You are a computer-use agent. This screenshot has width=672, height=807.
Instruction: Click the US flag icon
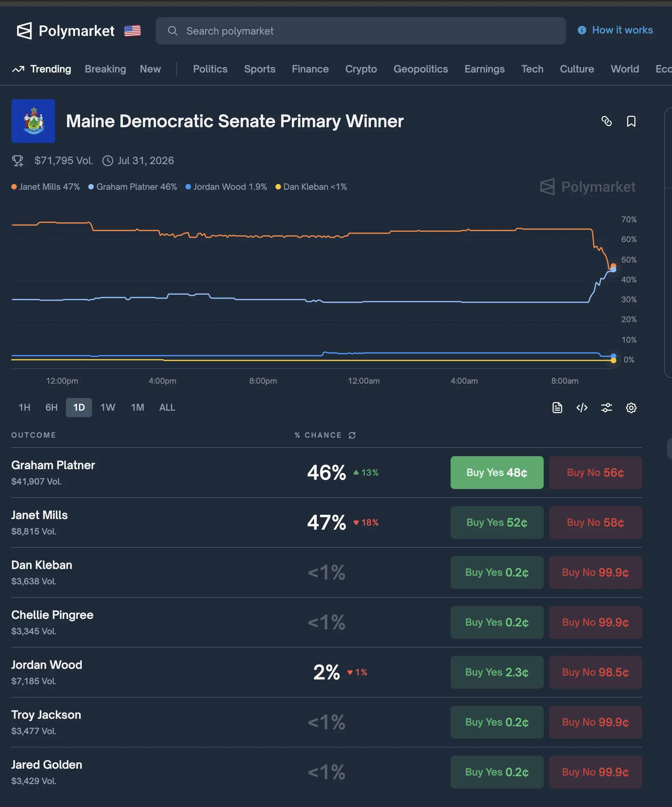(132, 31)
